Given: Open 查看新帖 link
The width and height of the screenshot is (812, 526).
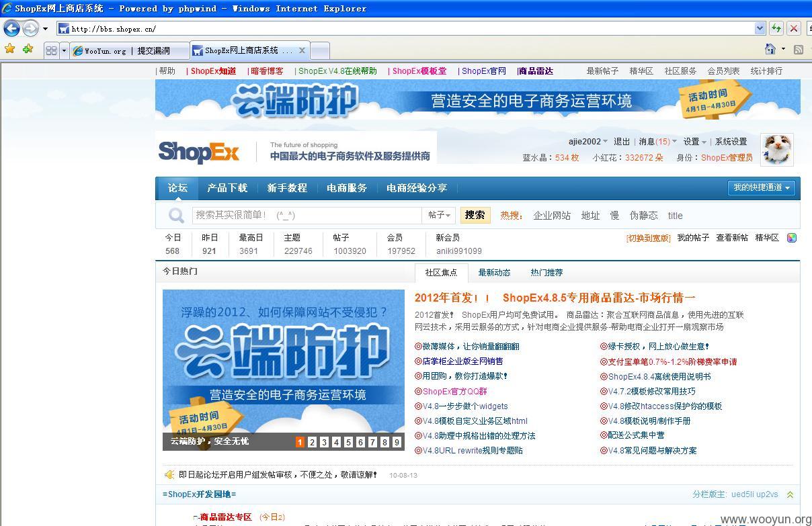Looking at the screenshot, I should click(x=732, y=238).
